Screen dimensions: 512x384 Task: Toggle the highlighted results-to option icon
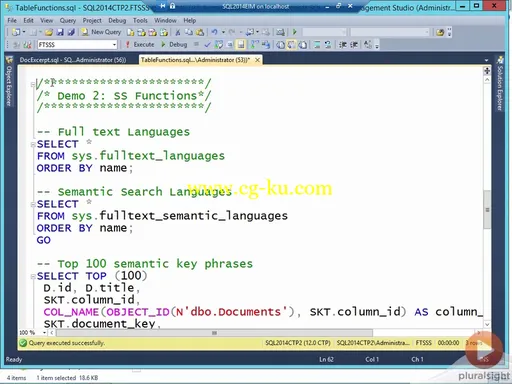click(x=291, y=45)
